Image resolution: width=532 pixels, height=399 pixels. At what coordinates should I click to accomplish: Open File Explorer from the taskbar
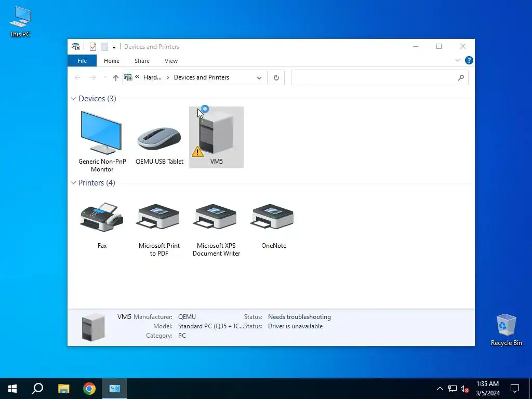click(63, 389)
